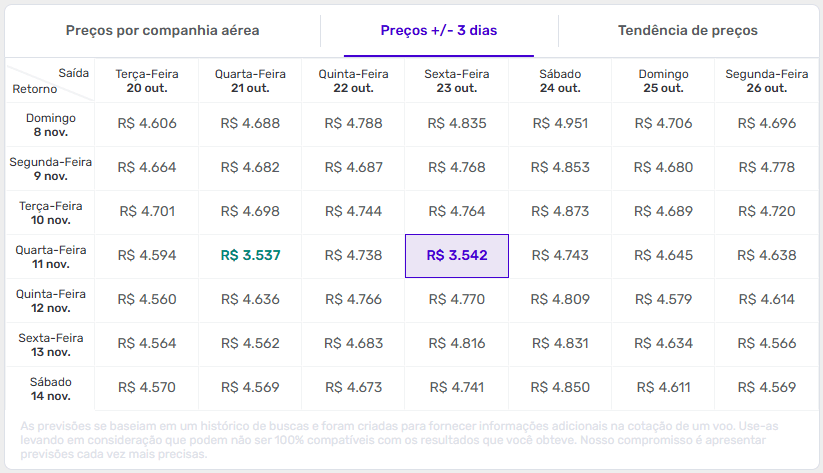The height and width of the screenshot is (473, 823).
Task: Pick the R$ 4.951 Saturday fare
Action: click(561, 124)
